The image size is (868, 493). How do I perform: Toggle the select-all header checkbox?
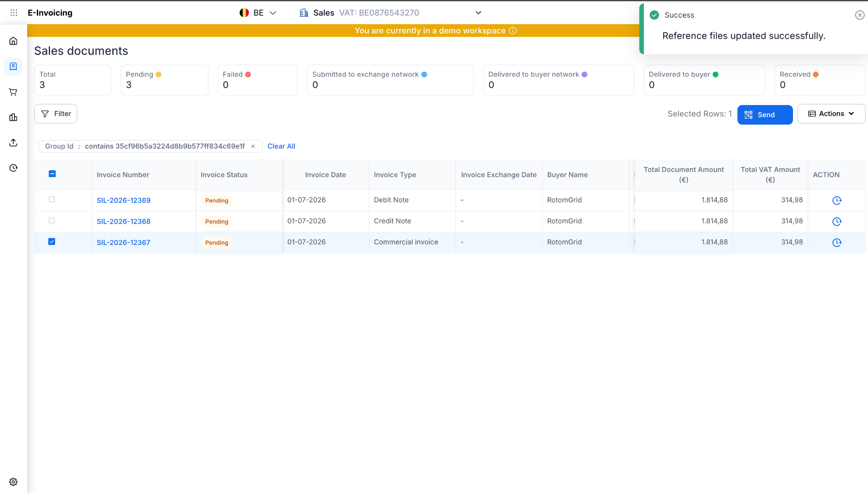[52, 174]
